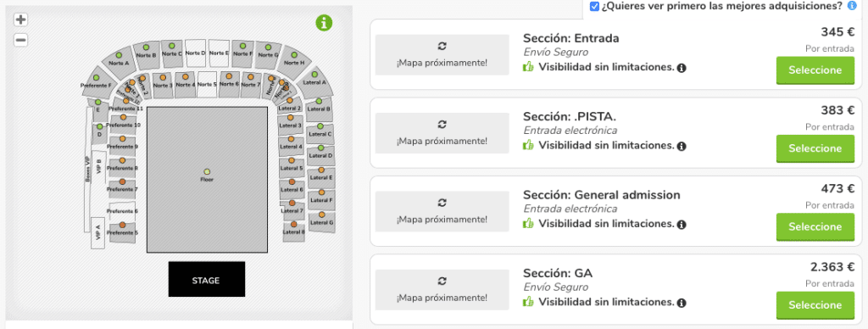Click refresh icon in GA map placeholder

click(x=442, y=281)
